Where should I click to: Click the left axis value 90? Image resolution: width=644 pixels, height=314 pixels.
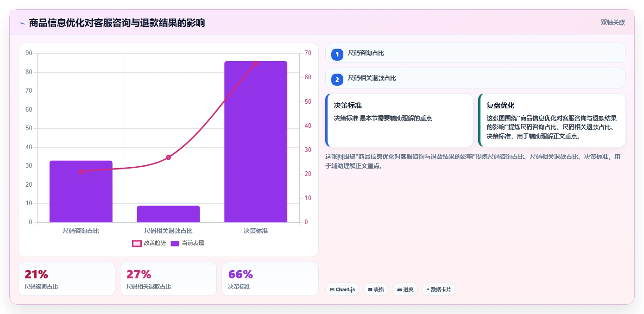click(x=29, y=53)
